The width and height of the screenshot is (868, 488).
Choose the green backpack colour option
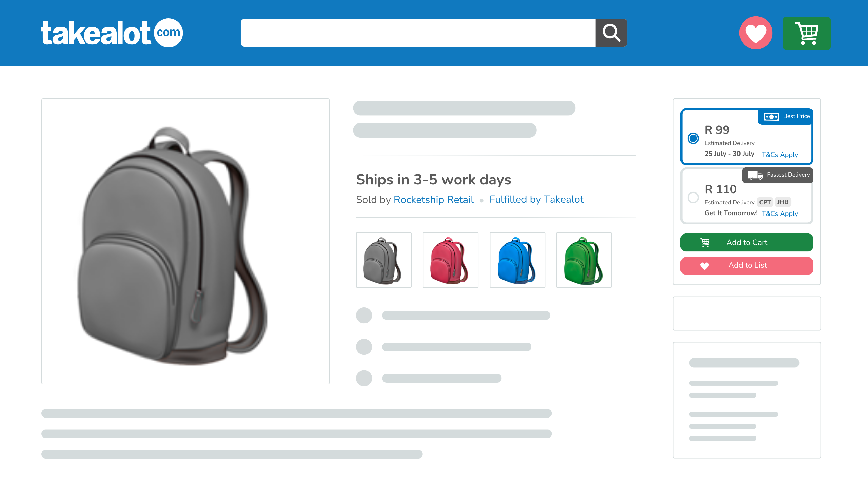584,260
